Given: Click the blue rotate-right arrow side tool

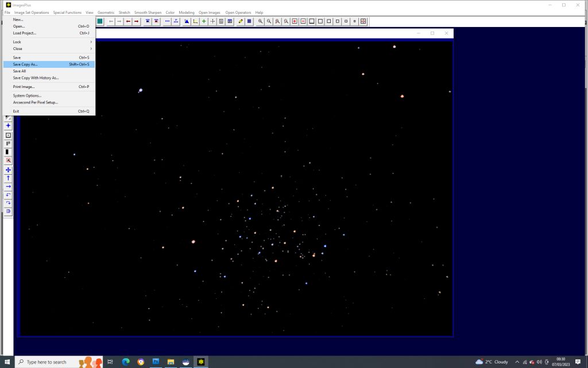Looking at the screenshot, I should (8, 203).
